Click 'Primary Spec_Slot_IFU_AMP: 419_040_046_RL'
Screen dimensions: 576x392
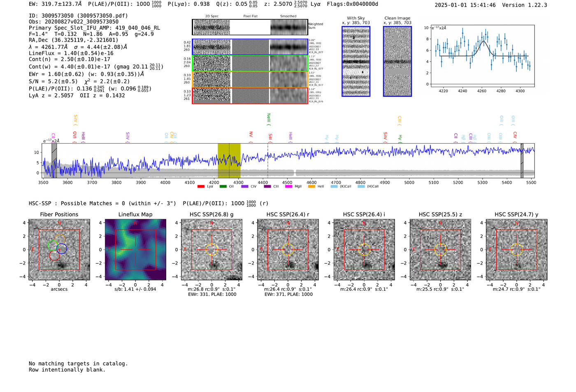[x=95, y=28]
